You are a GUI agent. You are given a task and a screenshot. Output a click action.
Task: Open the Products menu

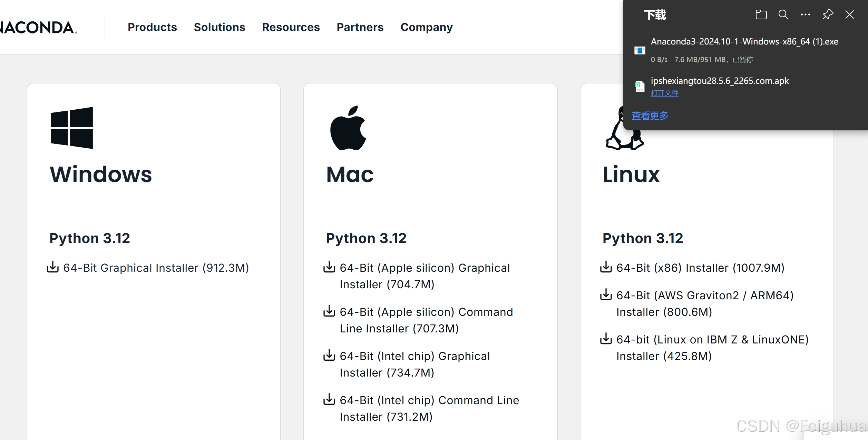pyautogui.click(x=152, y=27)
